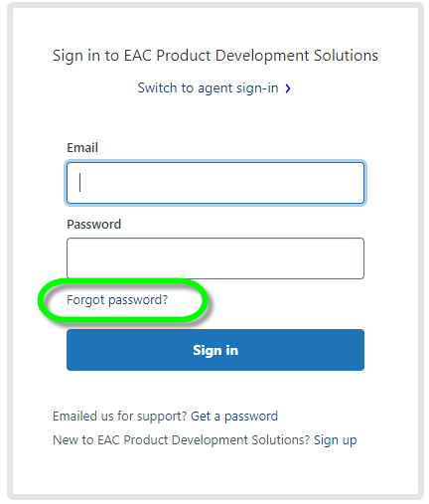
Task: Request a password via Get a password
Action: (234, 417)
